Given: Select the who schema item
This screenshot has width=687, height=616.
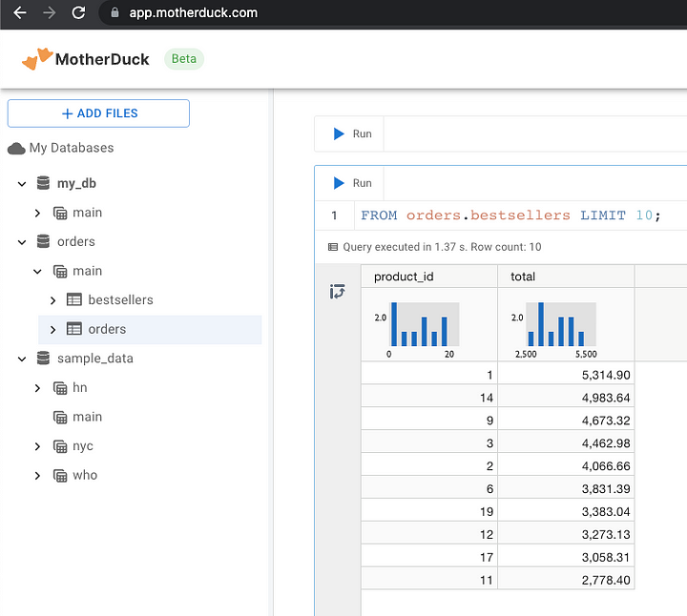Looking at the screenshot, I should tap(84, 475).
